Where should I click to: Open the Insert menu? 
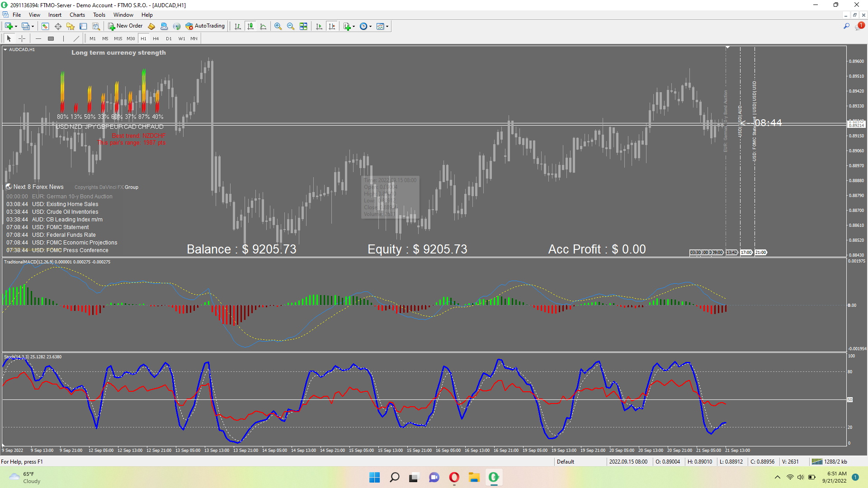pyautogui.click(x=55, y=15)
